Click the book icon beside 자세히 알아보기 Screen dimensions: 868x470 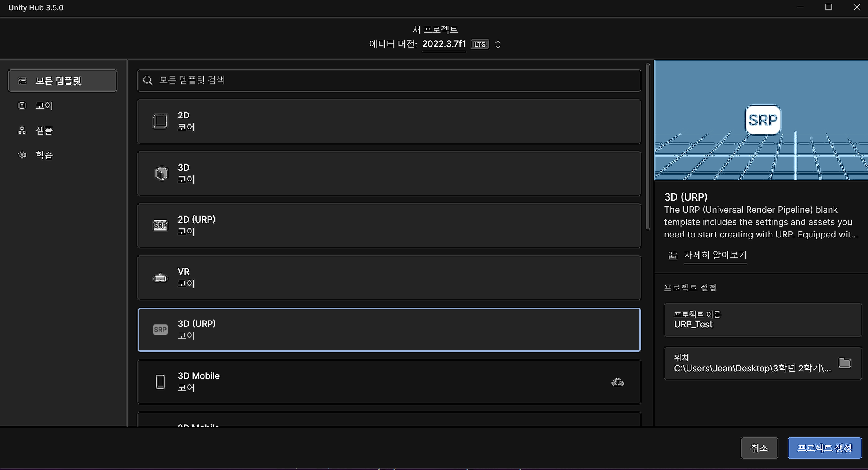[673, 255]
